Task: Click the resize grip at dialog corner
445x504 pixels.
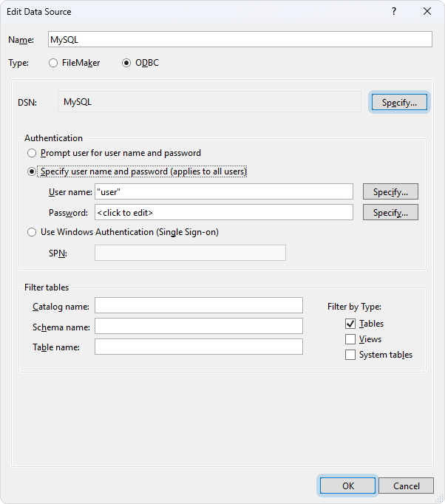Action: click(439, 498)
